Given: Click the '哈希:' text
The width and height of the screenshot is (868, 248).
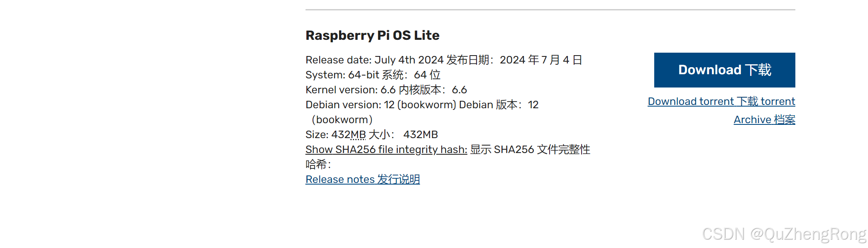Looking at the screenshot, I should pos(318,165).
